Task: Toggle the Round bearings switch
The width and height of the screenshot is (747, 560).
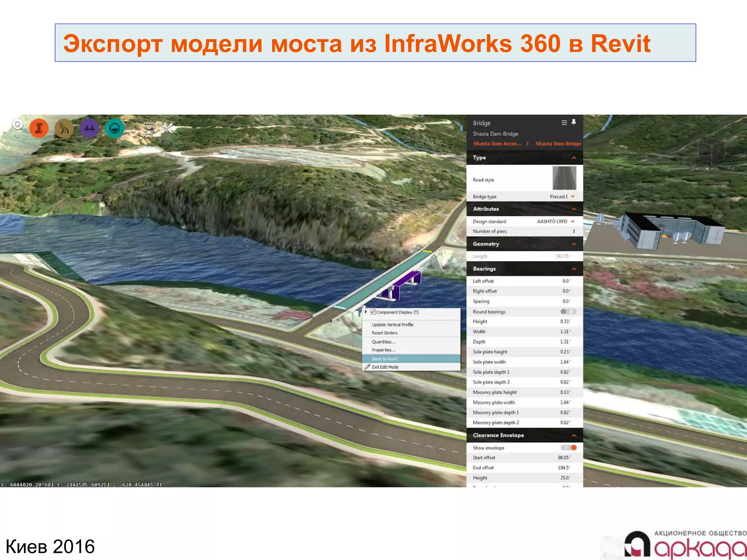Action: [x=568, y=312]
